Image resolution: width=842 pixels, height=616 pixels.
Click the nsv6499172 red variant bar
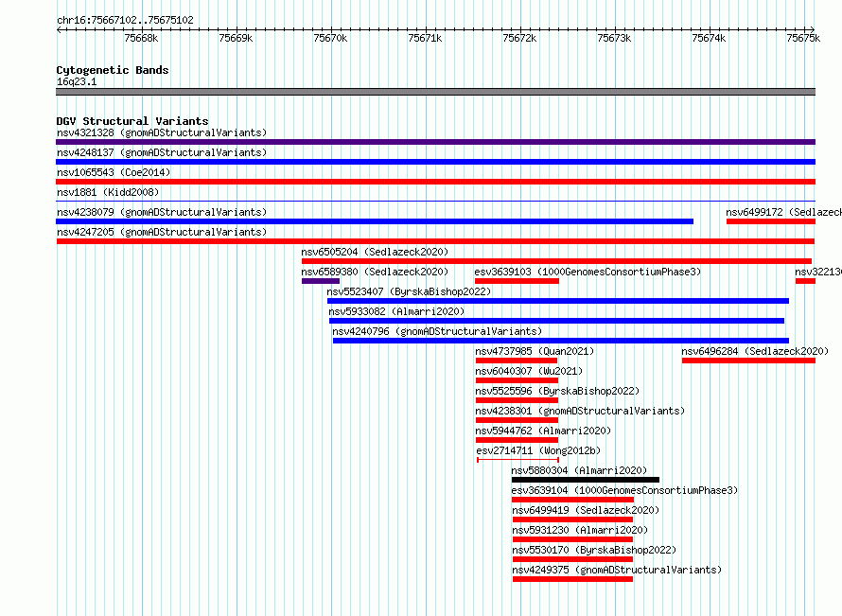(771, 221)
